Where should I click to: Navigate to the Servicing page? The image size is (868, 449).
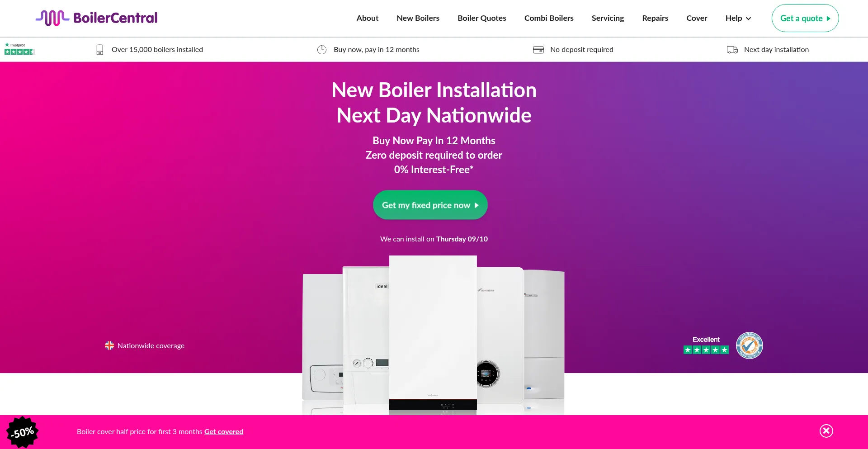608,18
